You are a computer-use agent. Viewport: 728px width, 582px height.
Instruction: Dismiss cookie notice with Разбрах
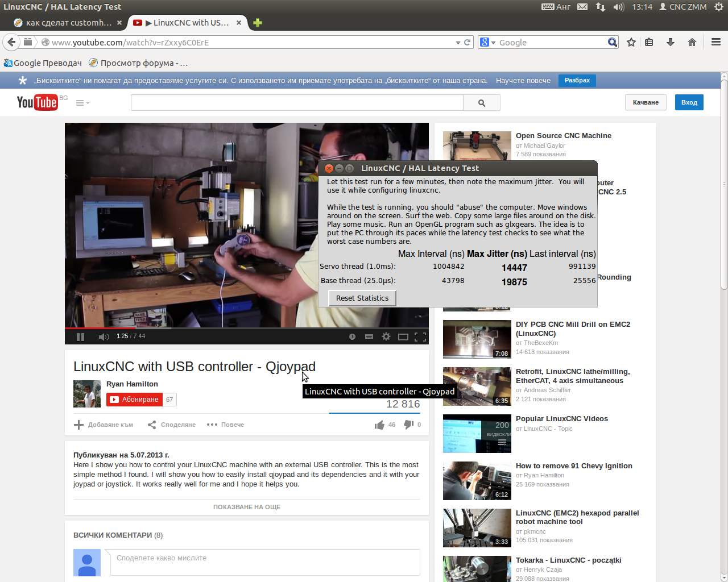pos(577,80)
